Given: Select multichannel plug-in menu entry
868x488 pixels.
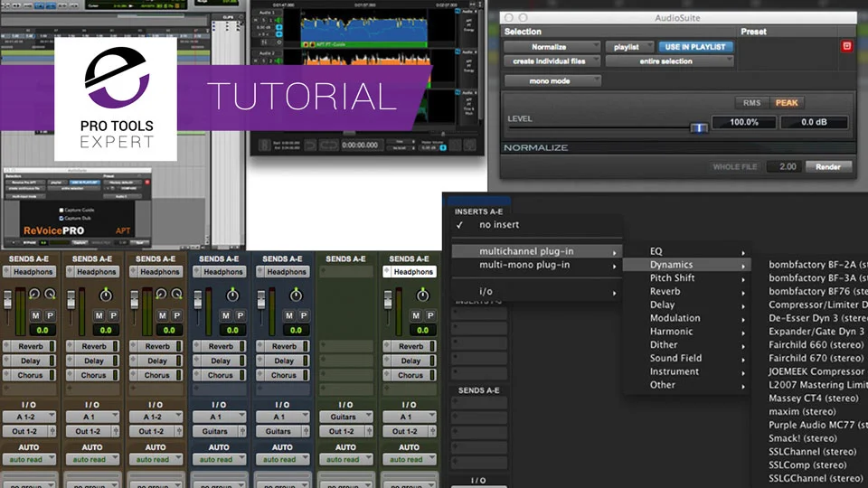Looking at the screenshot, I should [x=537, y=251].
